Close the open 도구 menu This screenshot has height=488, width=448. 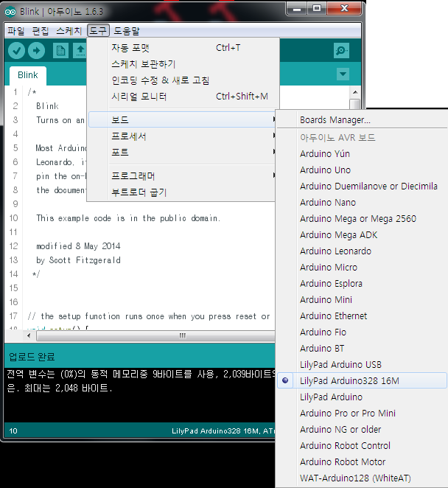point(98,31)
